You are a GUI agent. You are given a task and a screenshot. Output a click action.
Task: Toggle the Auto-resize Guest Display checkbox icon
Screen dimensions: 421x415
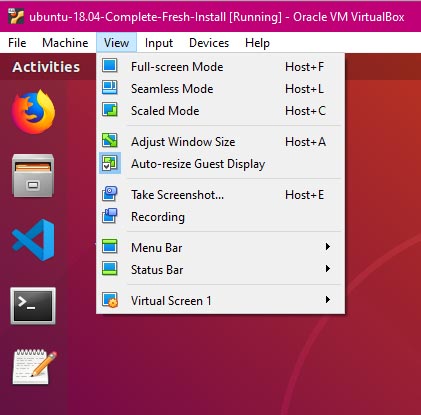pos(110,163)
